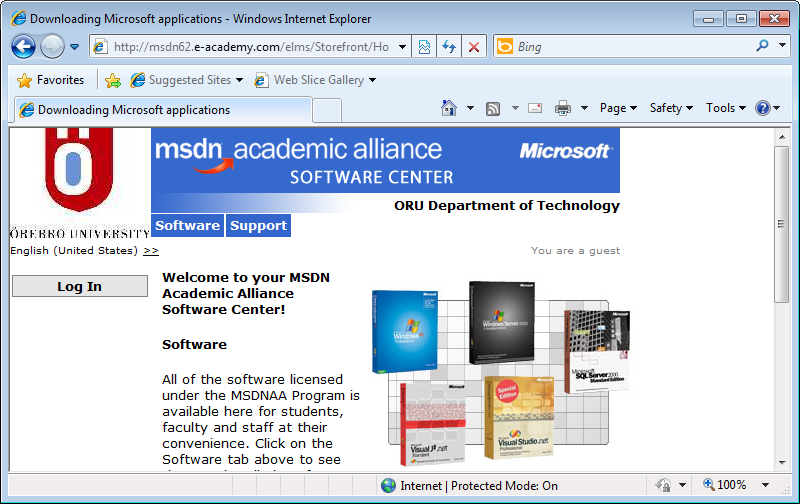Click the Internet Explorer title bar icon
Viewport: 800px width, 504px height.
[19, 18]
